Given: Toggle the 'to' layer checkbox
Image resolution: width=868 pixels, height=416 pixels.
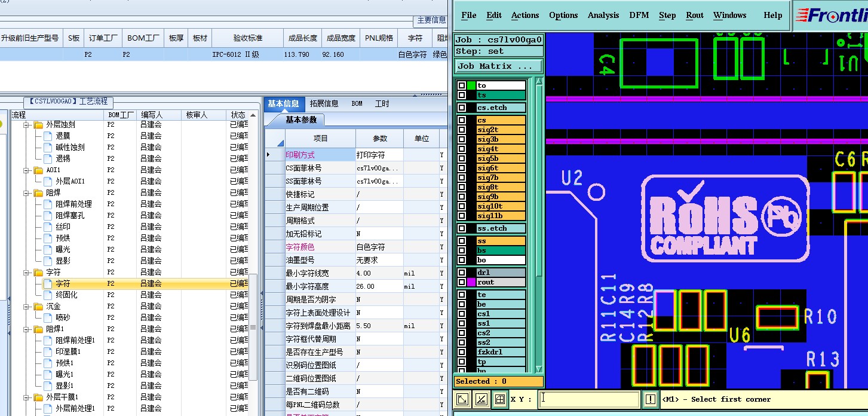Looking at the screenshot, I should [462, 85].
